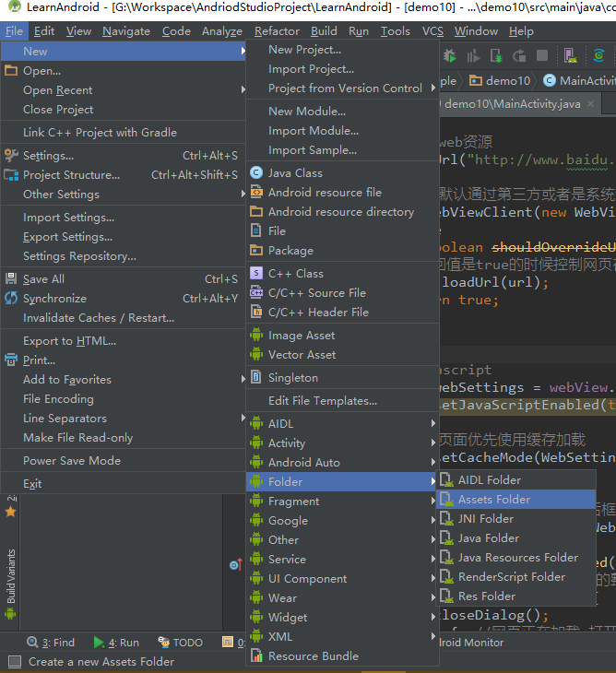The width and height of the screenshot is (616, 673).
Task: Click the loadUrl(url) code line
Action: point(494,282)
